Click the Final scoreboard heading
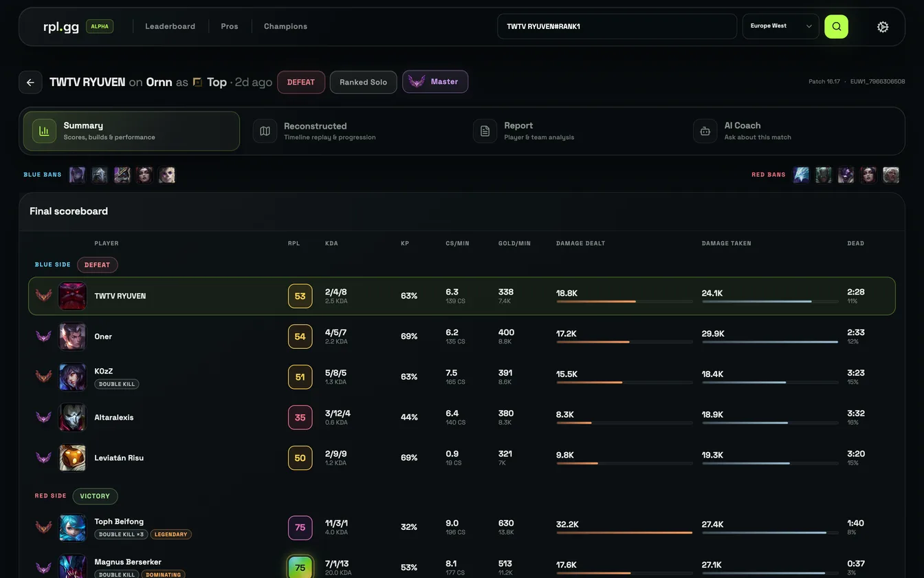 tap(69, 211)
